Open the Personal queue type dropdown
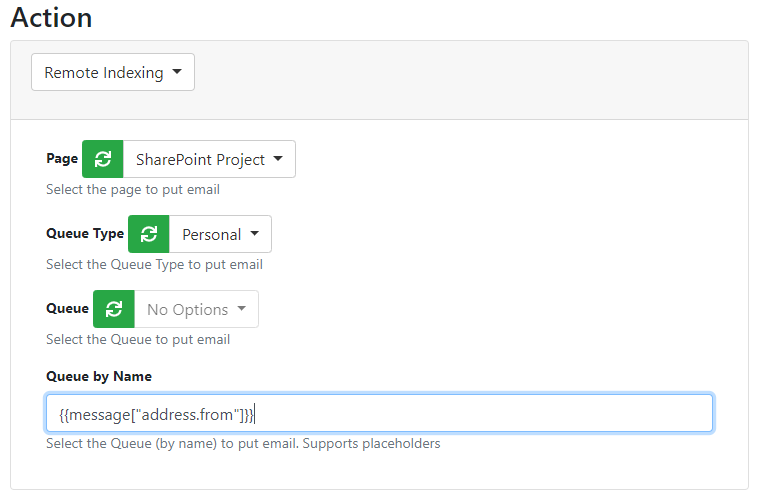This screenshot has height=498, width=761. [x=220, y=234]
